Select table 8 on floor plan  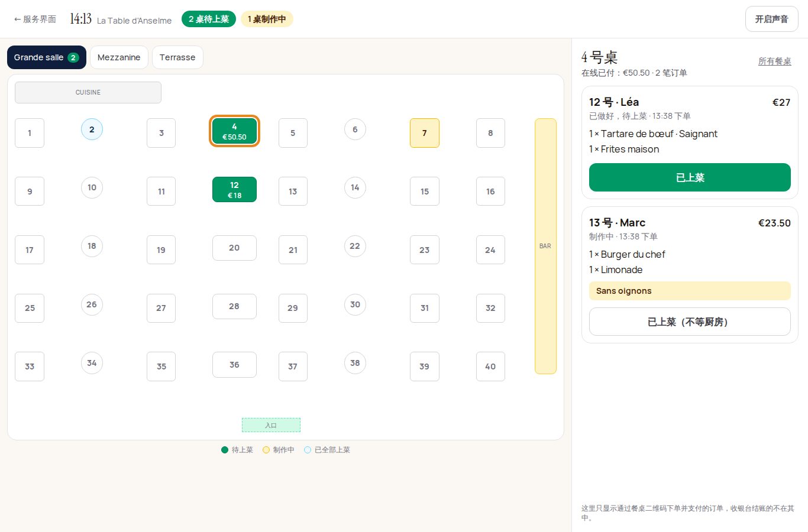click(490, 133)
